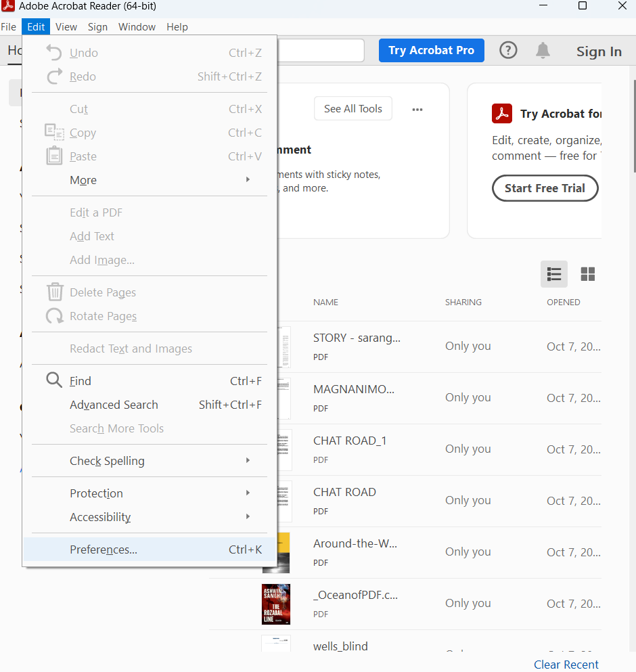The image size is (636, 672).
Task: Click Clear Recent link
Action: 566,665
